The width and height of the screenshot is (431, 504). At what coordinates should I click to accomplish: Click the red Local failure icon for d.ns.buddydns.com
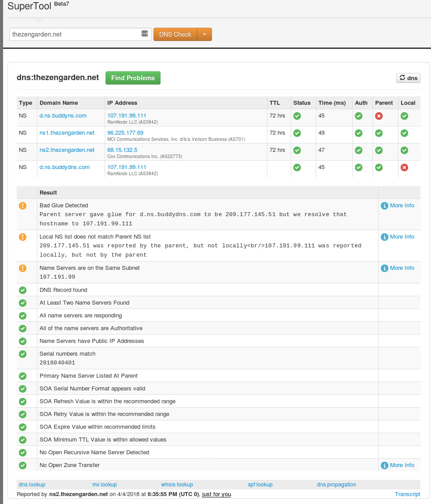[x=404, y=167]
